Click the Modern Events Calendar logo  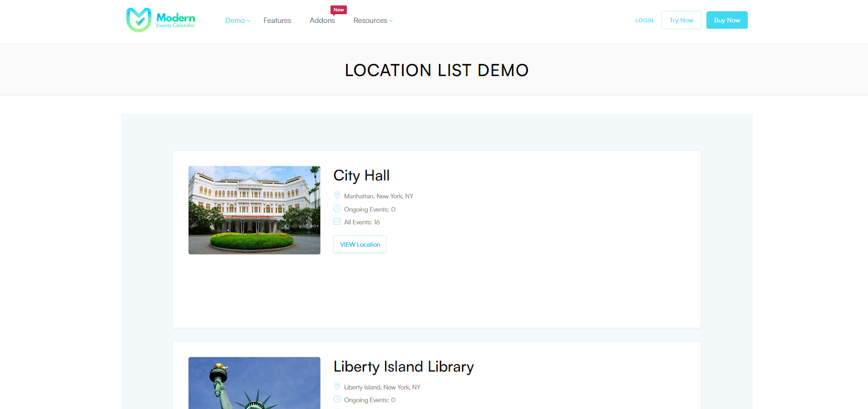161,20
